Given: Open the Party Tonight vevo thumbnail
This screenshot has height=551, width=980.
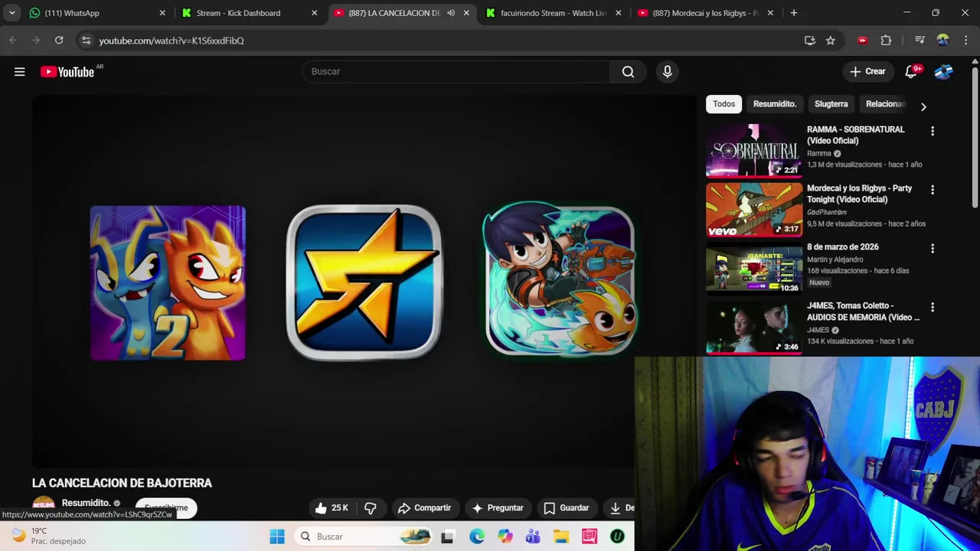Looking at the screenshot, I should pyautogui.click(x=754, y=210).
